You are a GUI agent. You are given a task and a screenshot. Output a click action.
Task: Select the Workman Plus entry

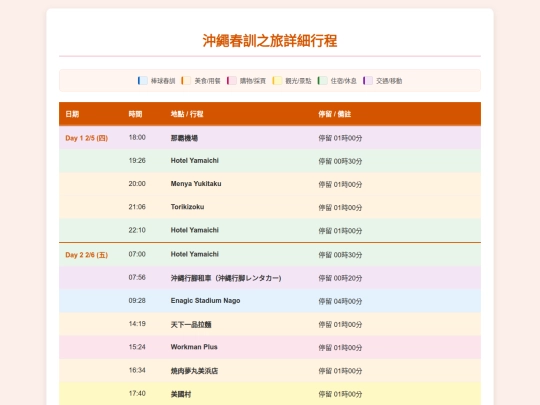[194, 347]
